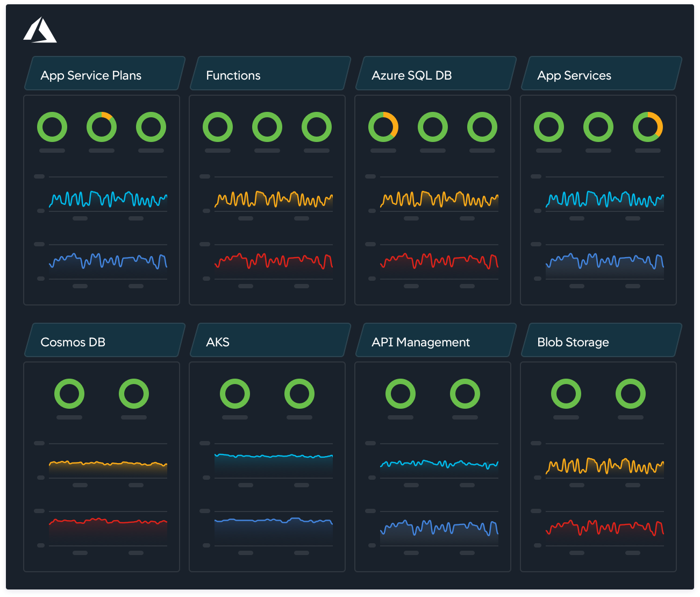The image size is (700, 597).
Task: Open the red line chart in Cosmos DB
Action: (x=108, y=529)
